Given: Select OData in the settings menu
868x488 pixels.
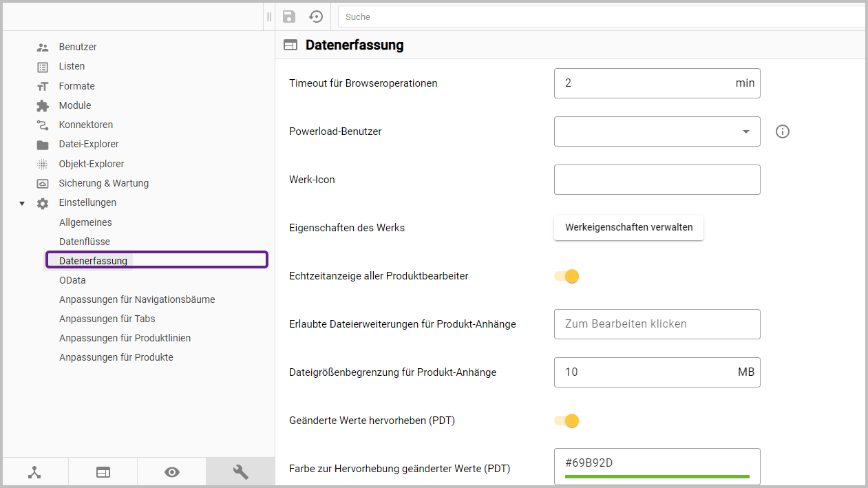Looking at the screenshot, I should pos(72,280).
